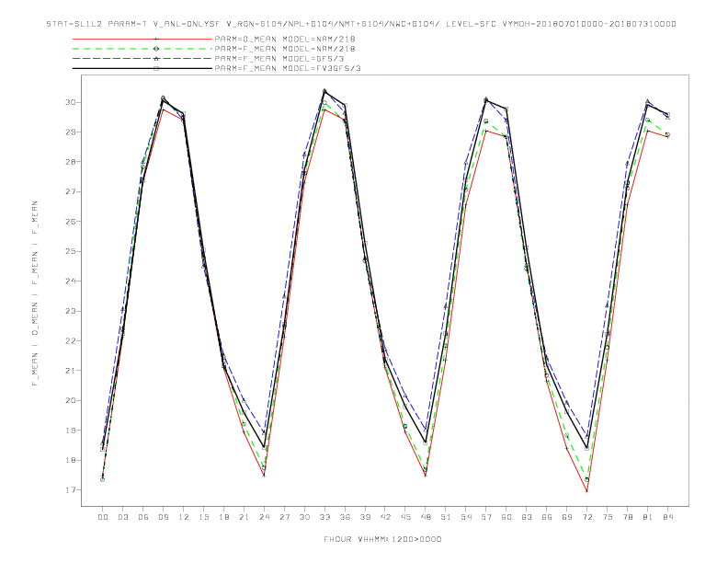This screenshot has height=563, width=728.
Task: Select legend label PARM=F_MEAN MODEL=NAM/218
Action: click(285, 49)
